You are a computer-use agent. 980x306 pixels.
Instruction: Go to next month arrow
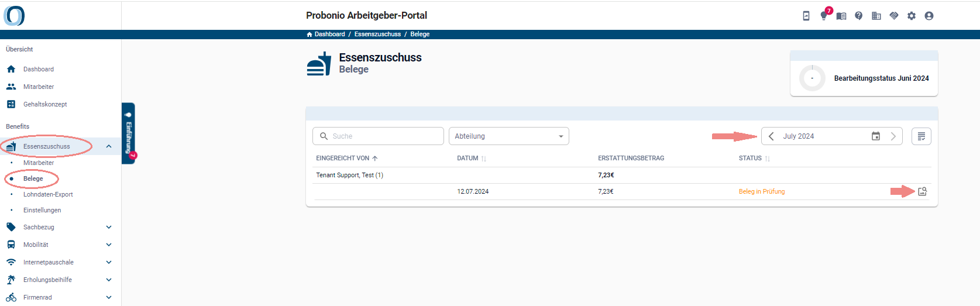tap(893, 136)
